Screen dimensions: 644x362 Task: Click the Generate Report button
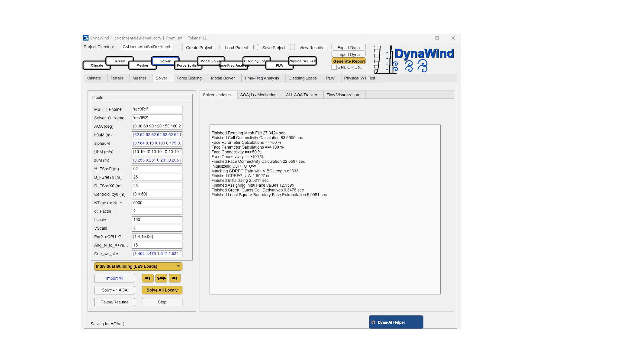(348, 61)
